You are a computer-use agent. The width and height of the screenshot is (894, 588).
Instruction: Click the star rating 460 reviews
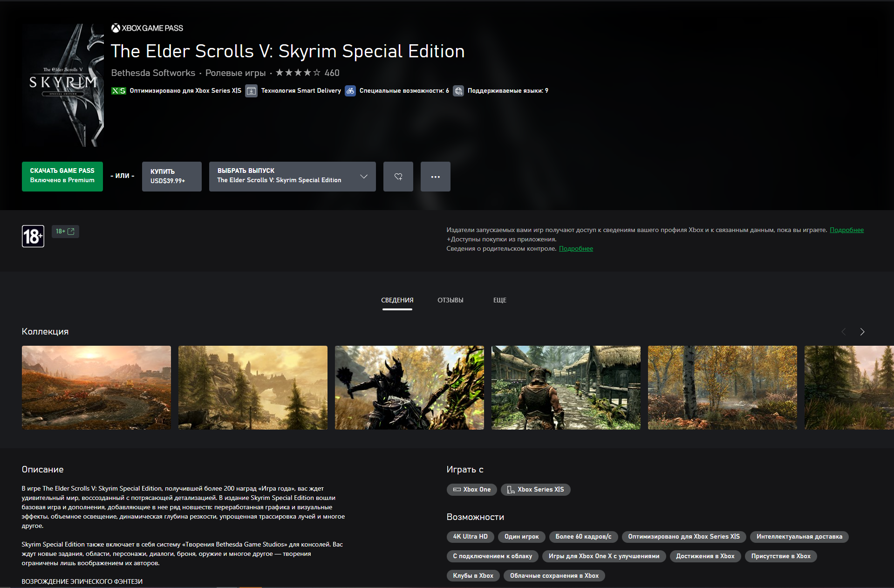click(307, 73)
